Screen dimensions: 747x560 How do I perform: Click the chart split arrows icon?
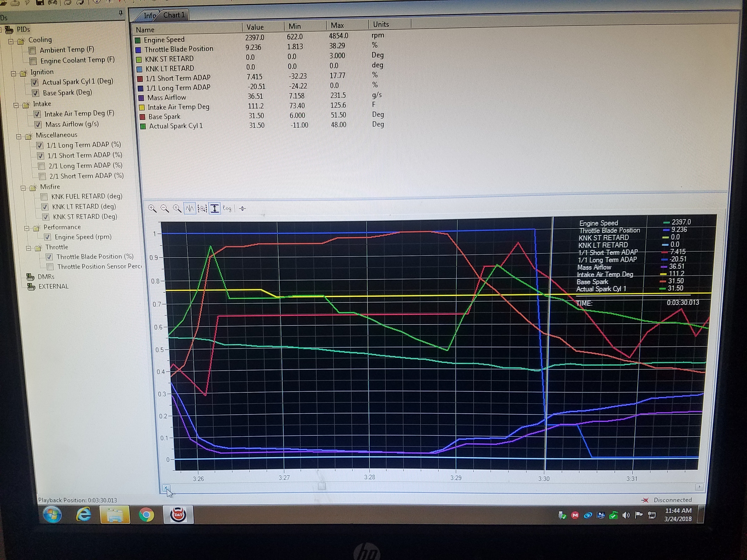click(x=242, y=209)
